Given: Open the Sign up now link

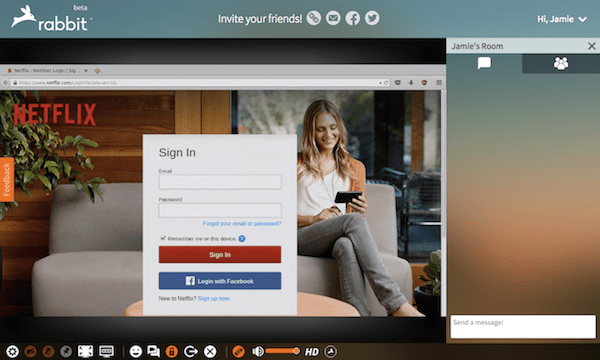Looking at the screenshot, I should tap(214, 298).
